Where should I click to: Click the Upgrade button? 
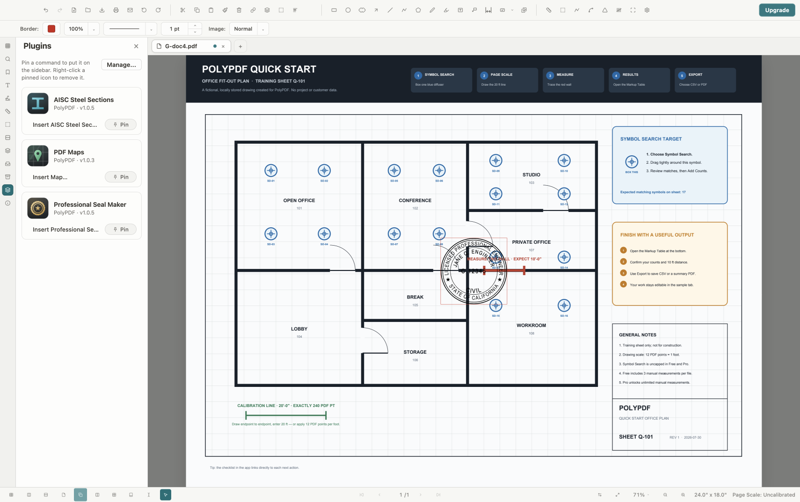click(777, 10)
